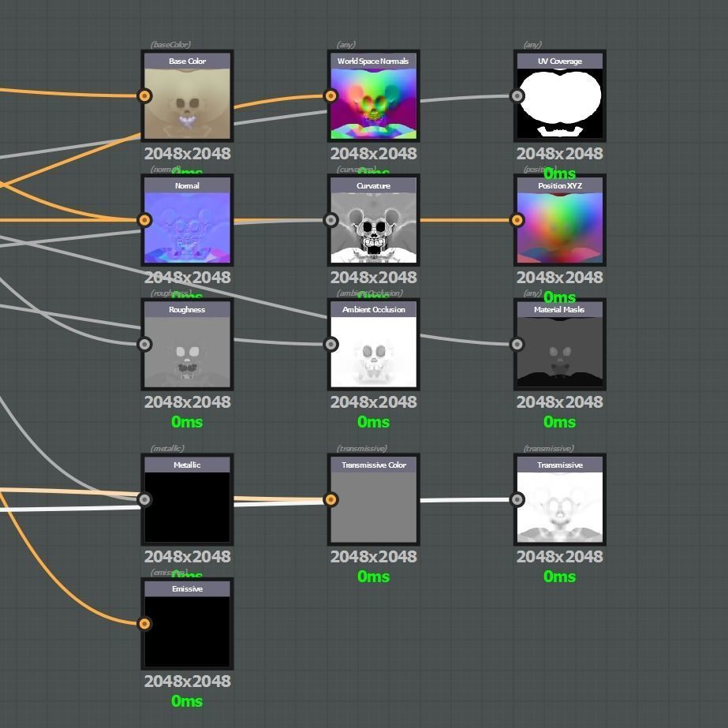Click the Metallic node input connector
728x728 pixels.
tap(145, 499)
